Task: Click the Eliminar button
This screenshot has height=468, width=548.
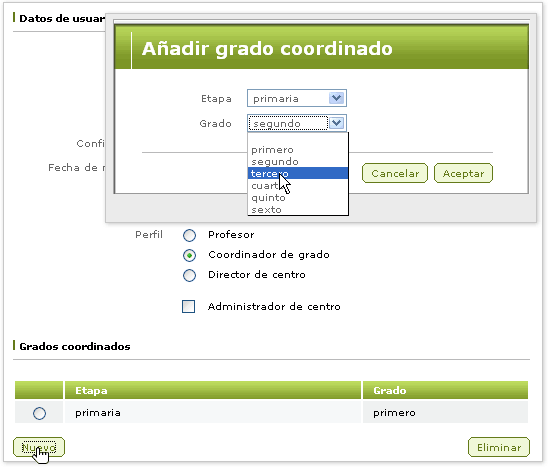Action: 499,447
